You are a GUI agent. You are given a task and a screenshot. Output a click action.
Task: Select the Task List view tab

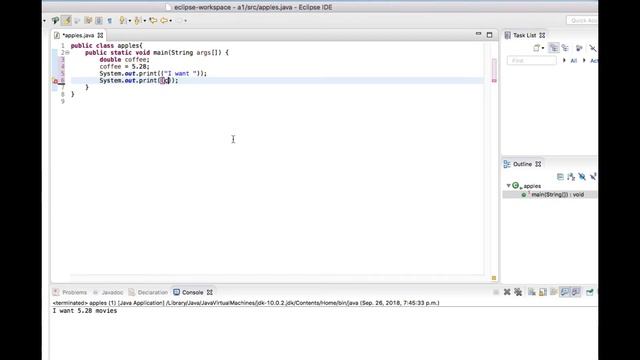click(524, 36)
